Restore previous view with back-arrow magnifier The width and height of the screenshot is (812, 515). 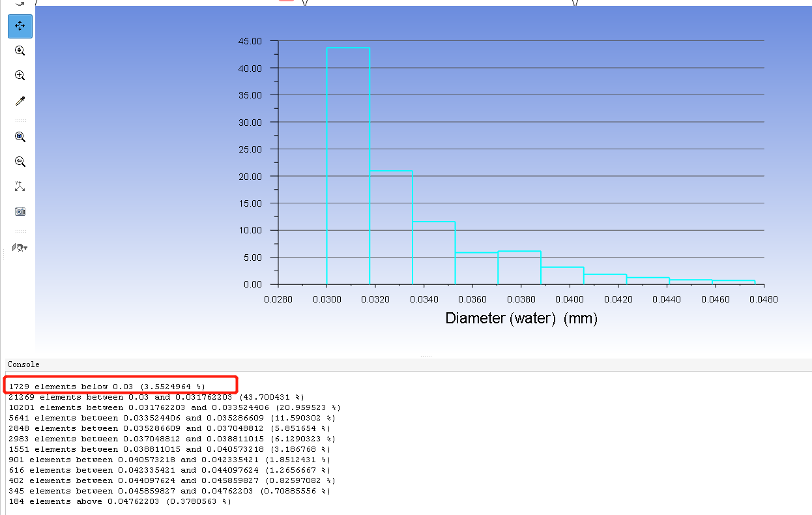[20, 162]
